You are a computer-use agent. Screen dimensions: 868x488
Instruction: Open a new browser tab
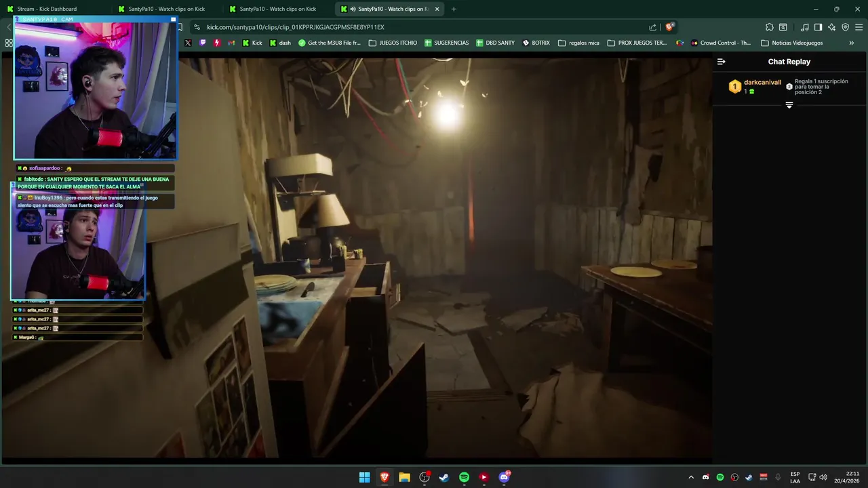coord(454,9)
